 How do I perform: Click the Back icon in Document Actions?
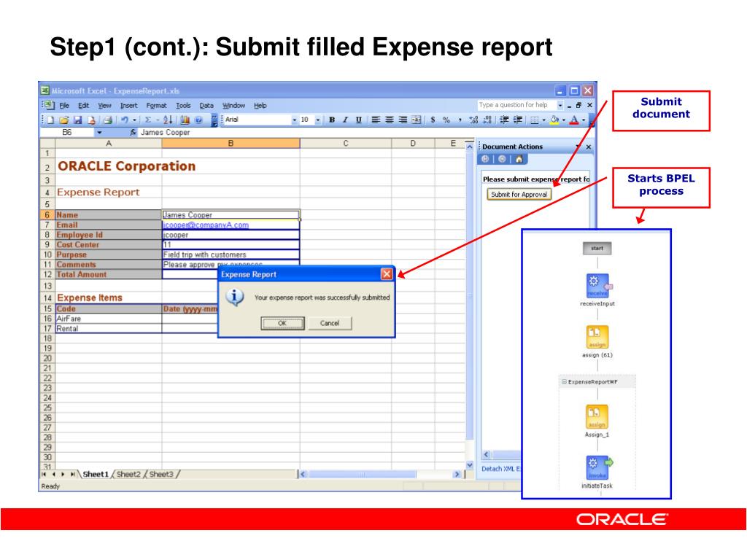click(485, 159)
